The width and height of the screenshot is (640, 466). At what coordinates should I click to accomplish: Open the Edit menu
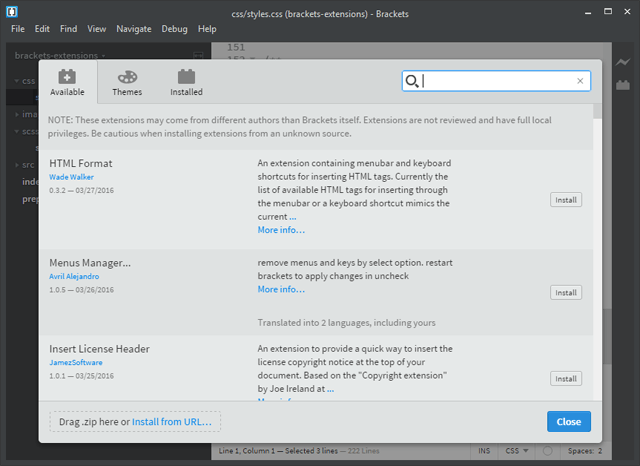42,29
